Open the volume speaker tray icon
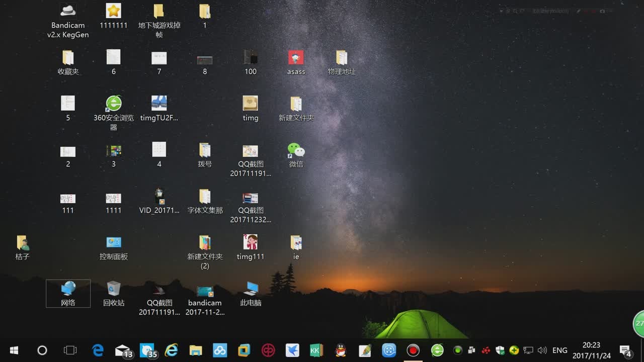Screen dimensions: 644x362 [542, 350]
